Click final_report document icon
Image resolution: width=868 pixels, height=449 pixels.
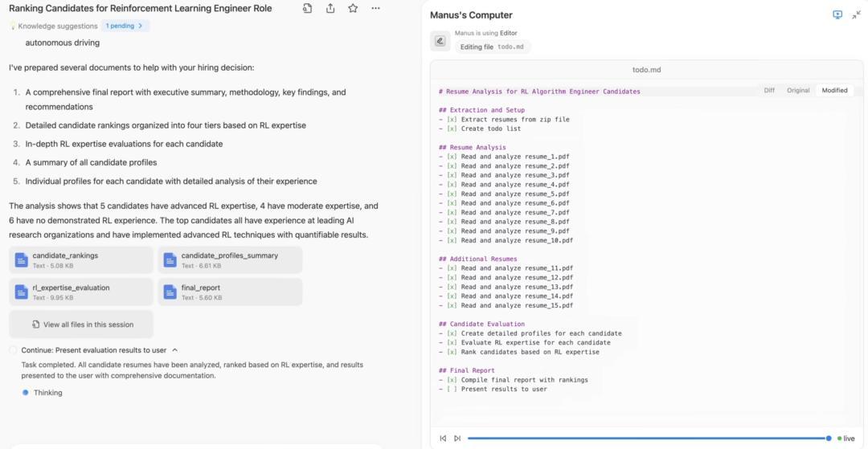click(170, 292)
